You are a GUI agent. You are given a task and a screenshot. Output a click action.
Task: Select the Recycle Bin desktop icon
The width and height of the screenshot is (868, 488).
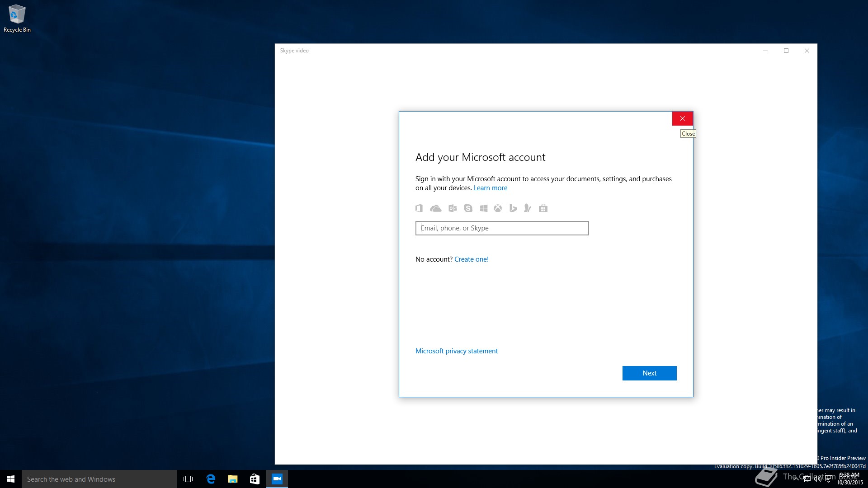pos(17,19)
